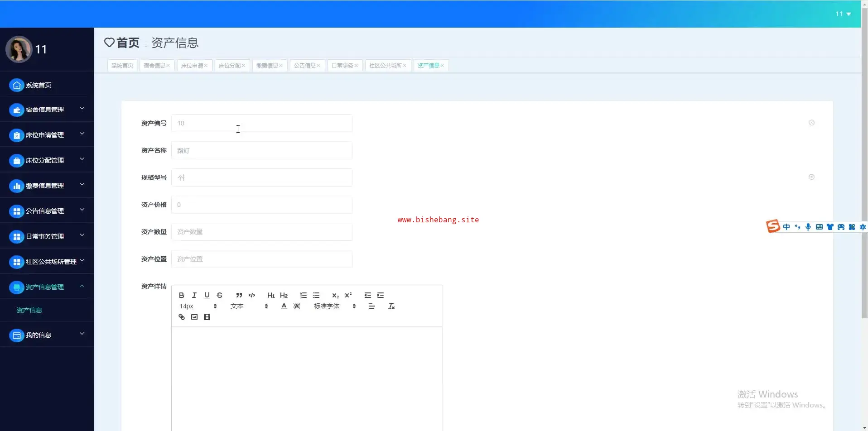Open the 文本 header style dropdown

pos(249,306)
